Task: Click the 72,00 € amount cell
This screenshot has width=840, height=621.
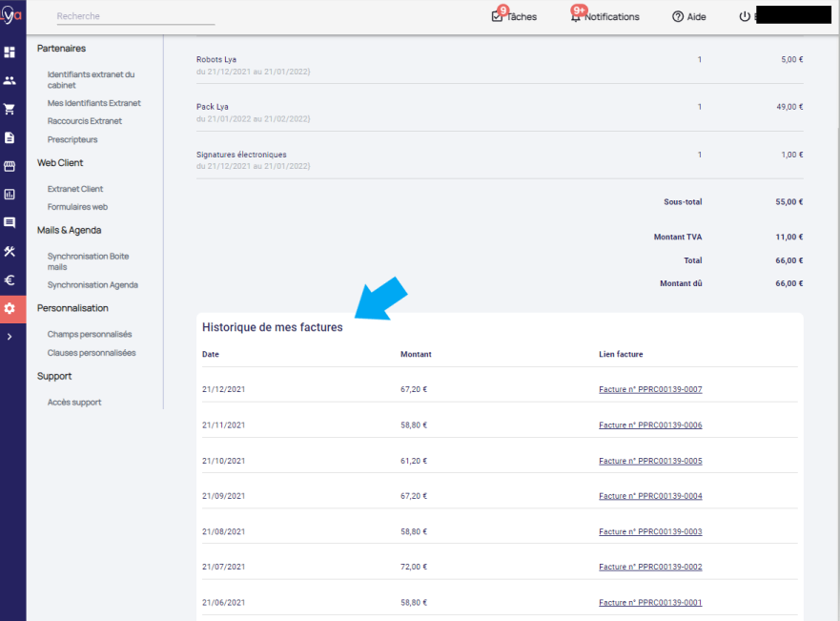Action: 414,567
